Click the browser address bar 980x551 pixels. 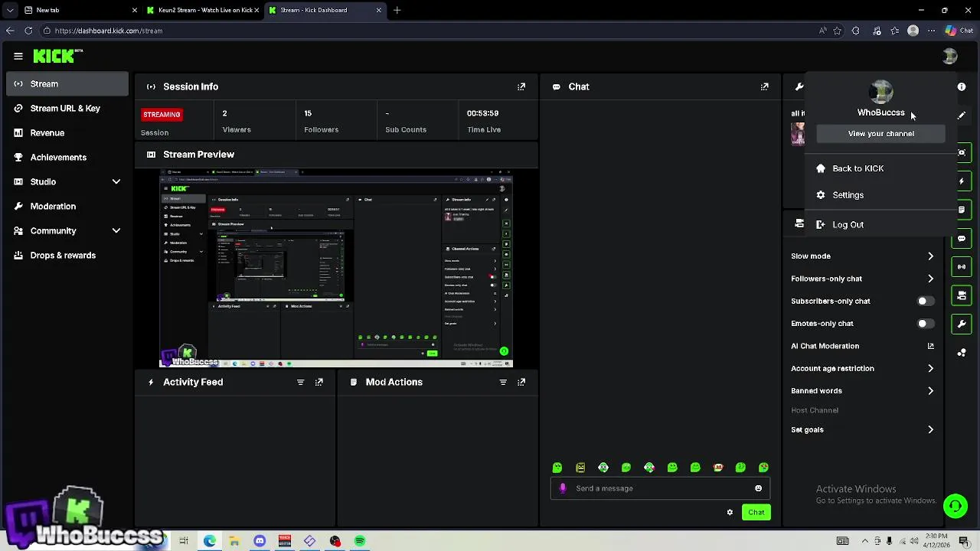429,31
